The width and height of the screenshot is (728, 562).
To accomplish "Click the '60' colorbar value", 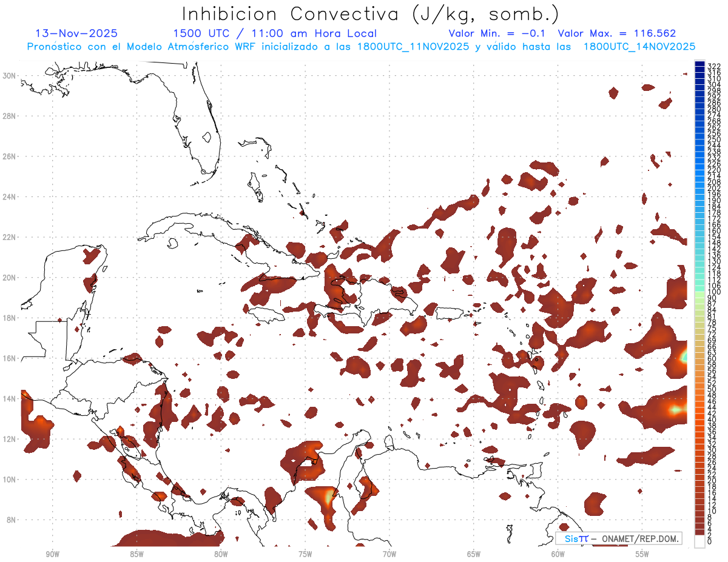I will click(712, 359).
